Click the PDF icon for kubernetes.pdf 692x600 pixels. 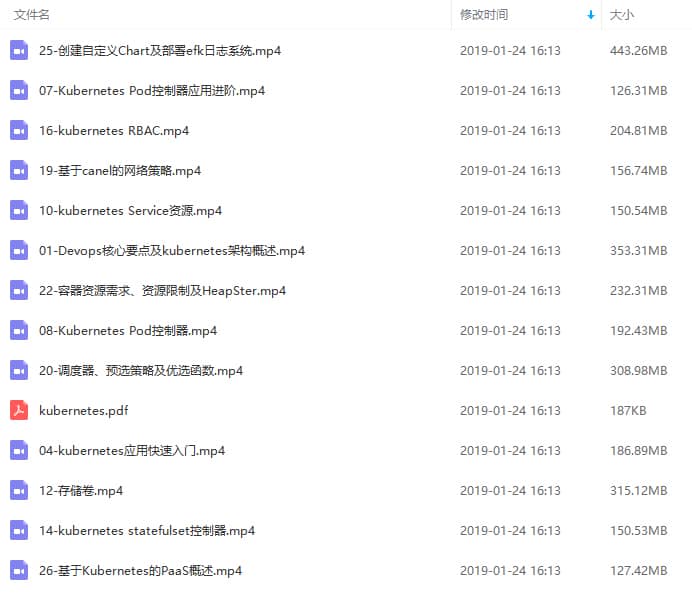[x=19, y=410]
